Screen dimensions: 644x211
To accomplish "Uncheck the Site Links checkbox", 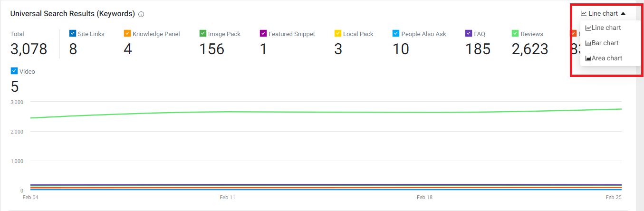I will point(73,33).
